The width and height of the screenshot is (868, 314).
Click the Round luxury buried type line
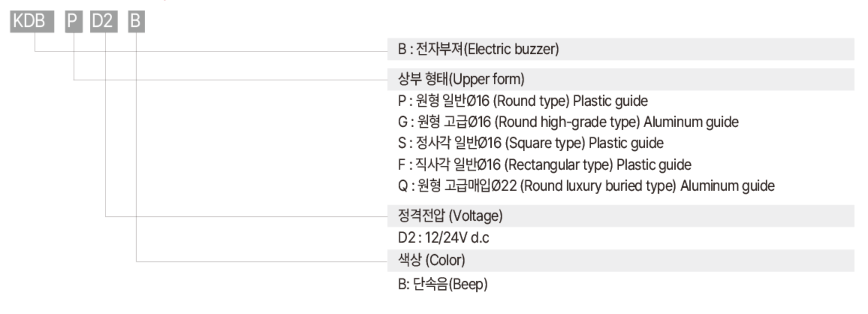click(x=586, y=186)
